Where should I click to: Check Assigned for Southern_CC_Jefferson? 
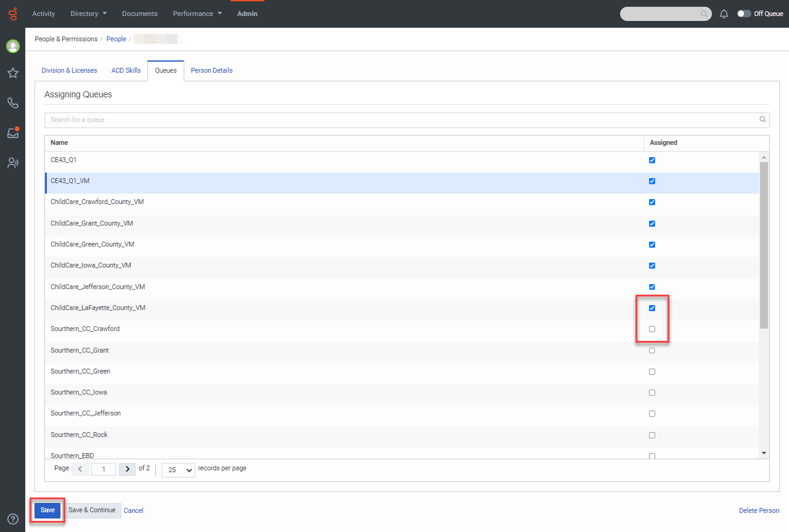[652, 414]
